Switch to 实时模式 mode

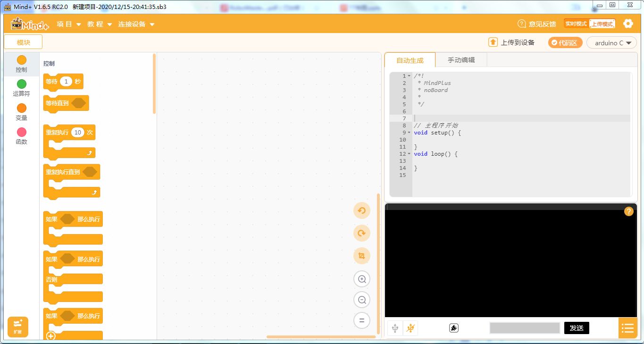[x=576, y=24]
